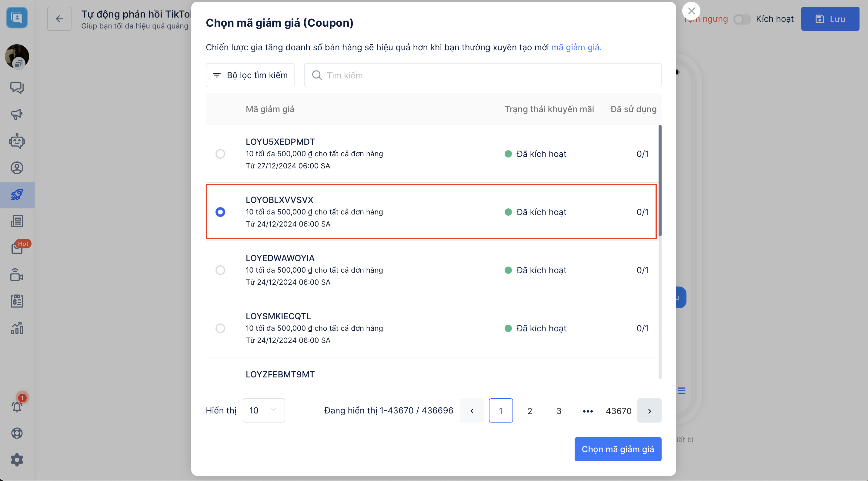Open the analytics chart icon in sidebar

tap(17, 328)
